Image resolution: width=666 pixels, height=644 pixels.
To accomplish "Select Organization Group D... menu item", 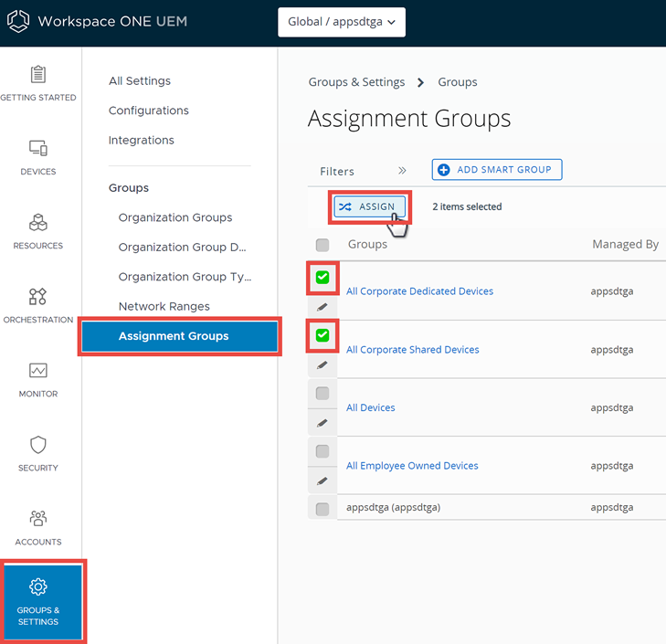I will click(182, 248).
